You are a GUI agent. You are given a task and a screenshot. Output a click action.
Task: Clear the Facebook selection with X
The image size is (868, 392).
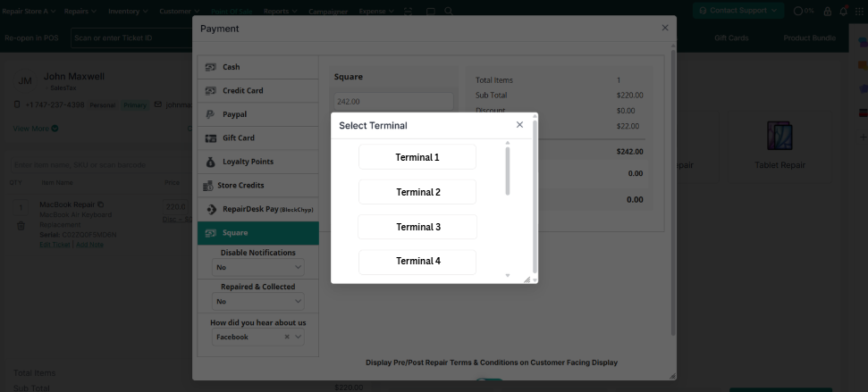(x=287, y=337)
